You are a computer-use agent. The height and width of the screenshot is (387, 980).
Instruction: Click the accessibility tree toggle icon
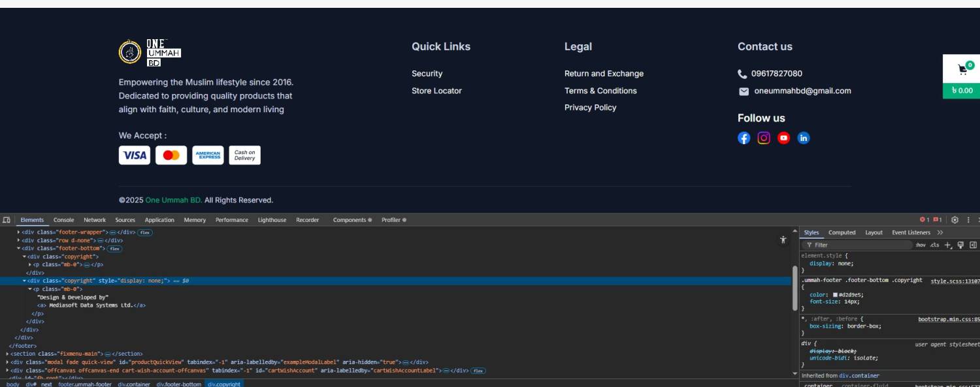pos(783,240)
